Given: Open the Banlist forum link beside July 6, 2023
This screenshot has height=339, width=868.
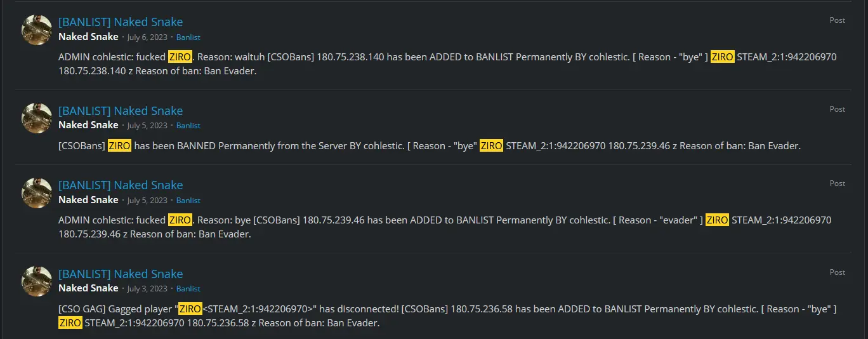Looking at the screenshot, I should click(188, 37).
